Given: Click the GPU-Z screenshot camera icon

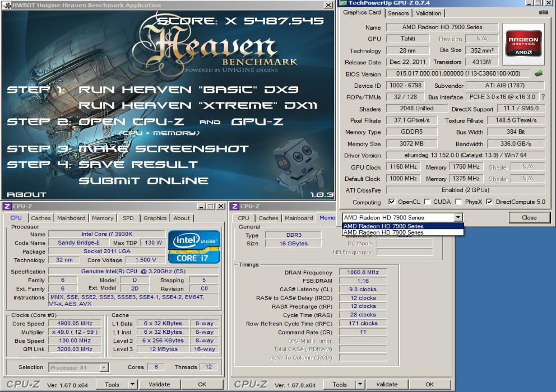Looking at the screenshot, I should [x=543, y=12].
